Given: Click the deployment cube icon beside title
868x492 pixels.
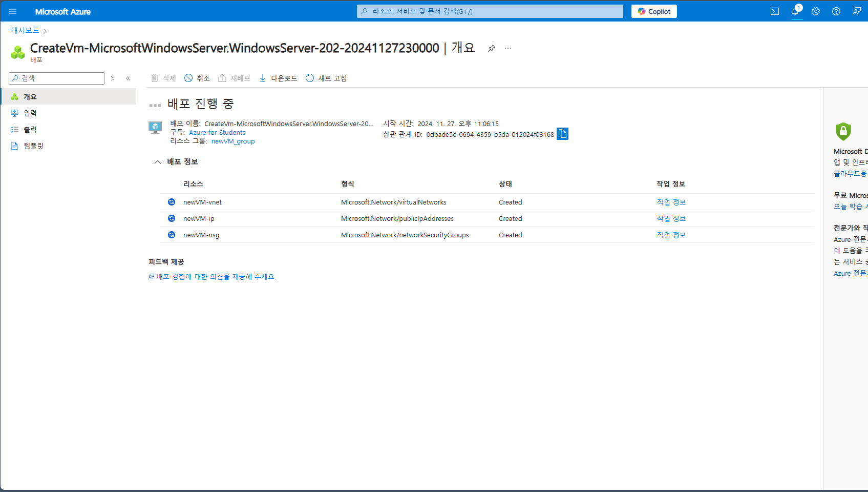Looking at the screenshot, I should [18, 52].
